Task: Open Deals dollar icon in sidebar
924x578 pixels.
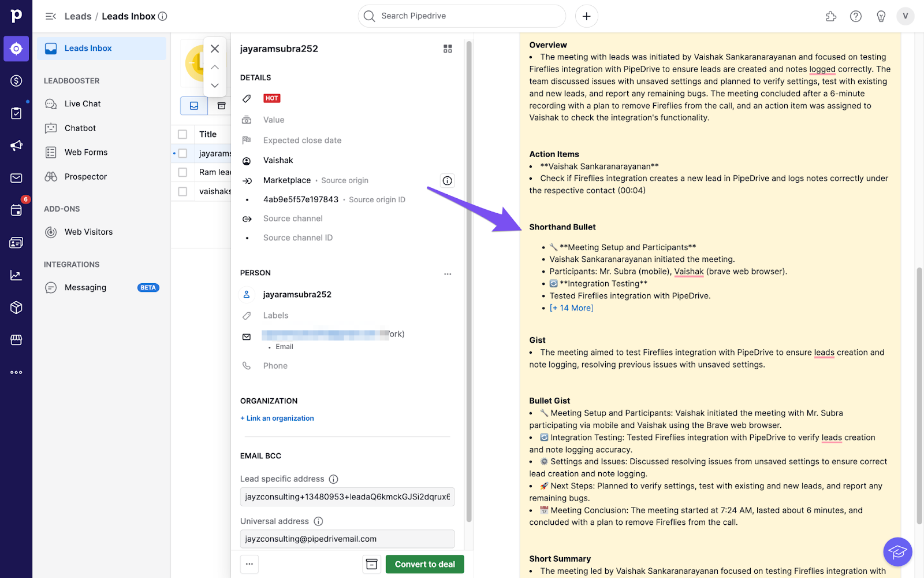Action: pos(16,81)
